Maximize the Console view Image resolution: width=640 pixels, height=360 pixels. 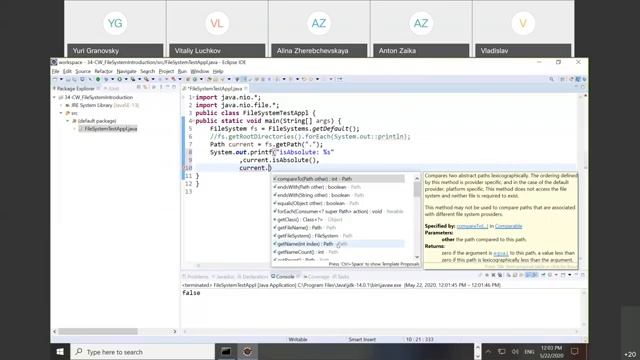point(583,275)
